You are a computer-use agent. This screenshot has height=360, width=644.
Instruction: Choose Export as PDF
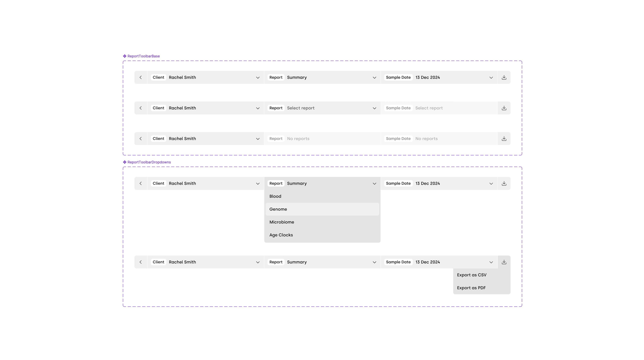point(471,288)
